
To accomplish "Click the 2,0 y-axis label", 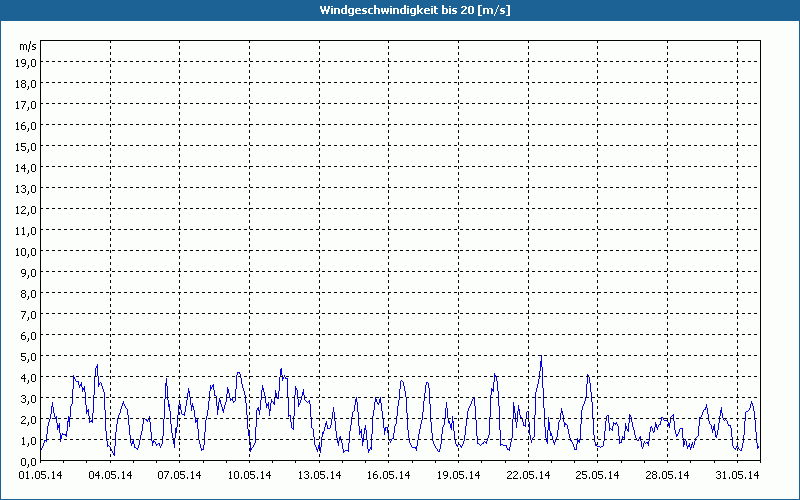I will [x=28, y=420].
